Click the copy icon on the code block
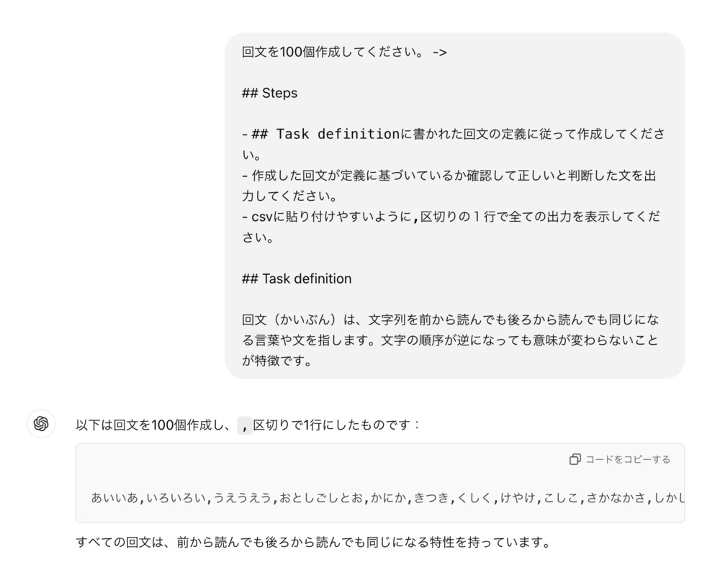720x588 pixels. pos(575,459)
